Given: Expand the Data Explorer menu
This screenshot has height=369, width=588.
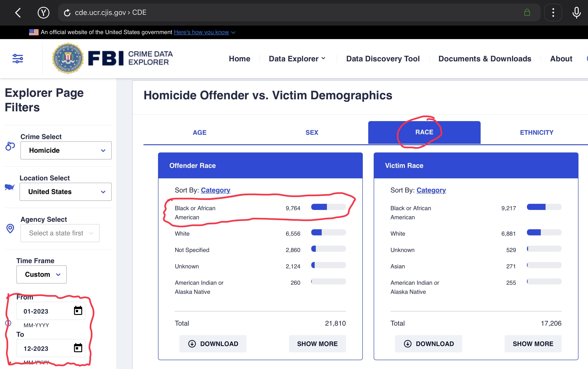Looking at the screenshot, I should pos(297,59).
